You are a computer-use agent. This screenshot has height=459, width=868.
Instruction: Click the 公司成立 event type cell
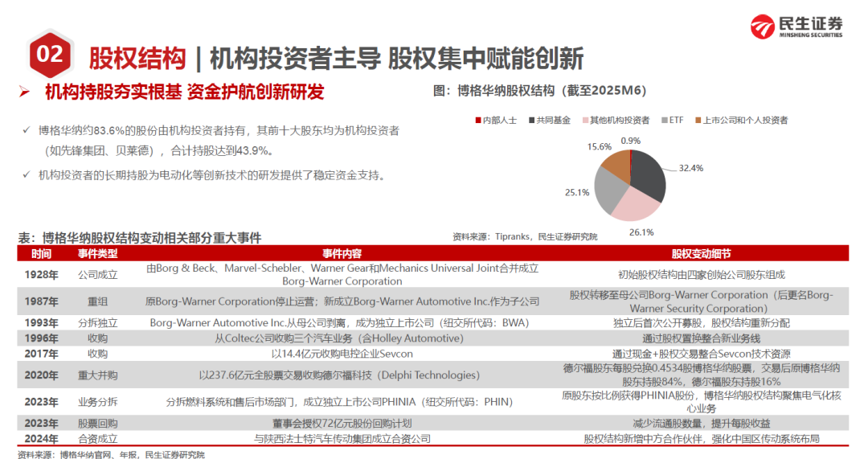point(97,275)
